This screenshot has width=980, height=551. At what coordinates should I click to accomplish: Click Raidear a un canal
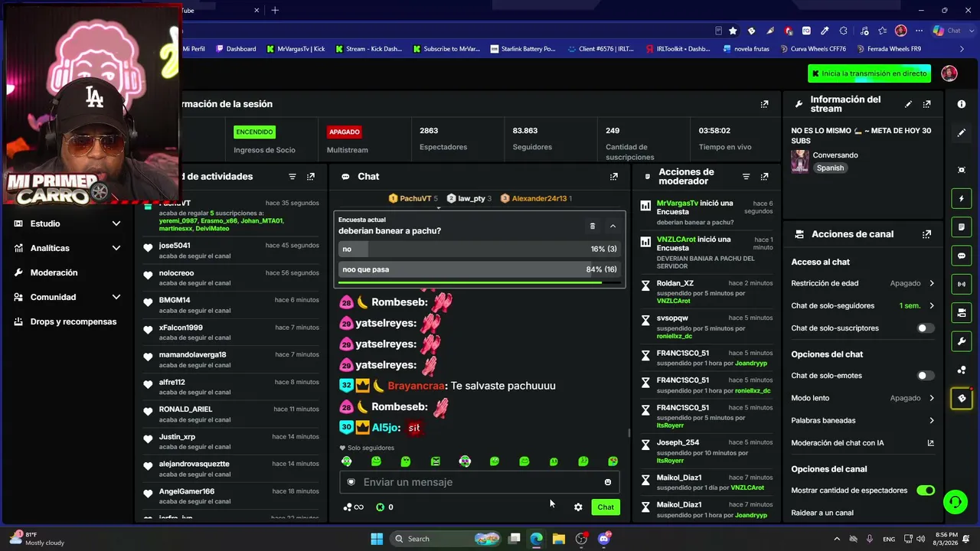822,513
